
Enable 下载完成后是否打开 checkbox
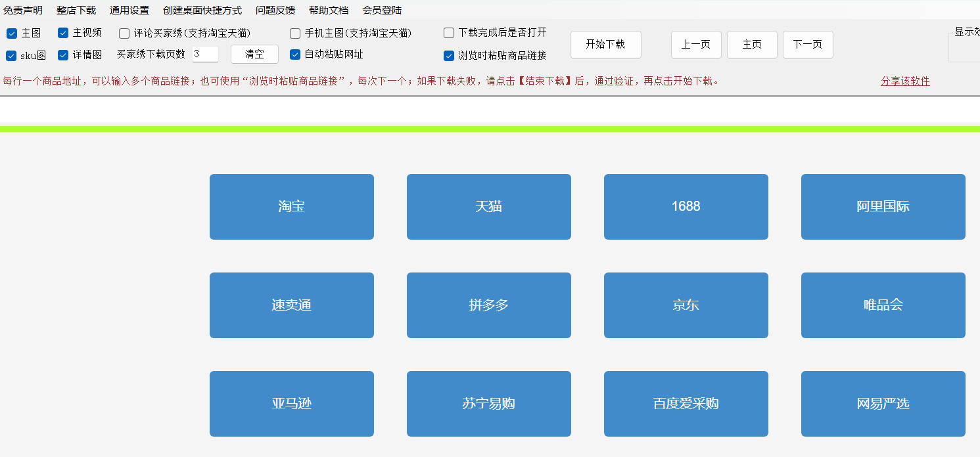point(449,33)
